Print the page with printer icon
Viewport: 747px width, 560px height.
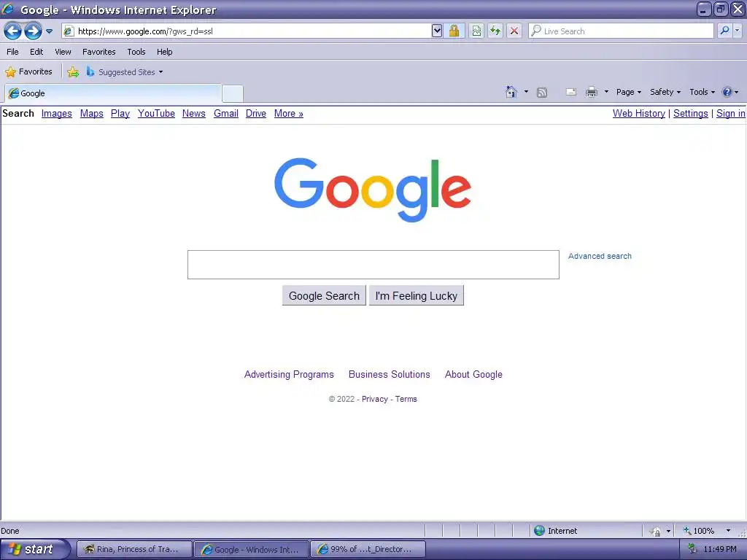pyautogui.click(x=591, y=92)
